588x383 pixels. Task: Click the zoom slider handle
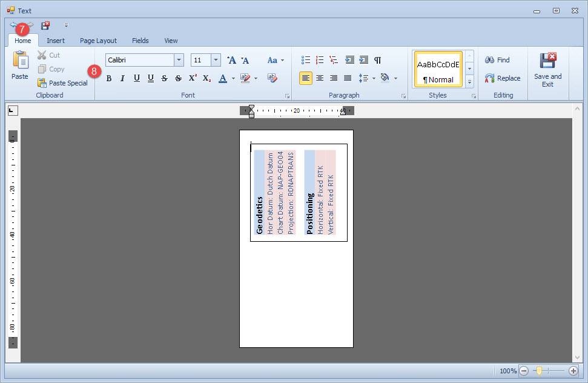coord(538,370)
